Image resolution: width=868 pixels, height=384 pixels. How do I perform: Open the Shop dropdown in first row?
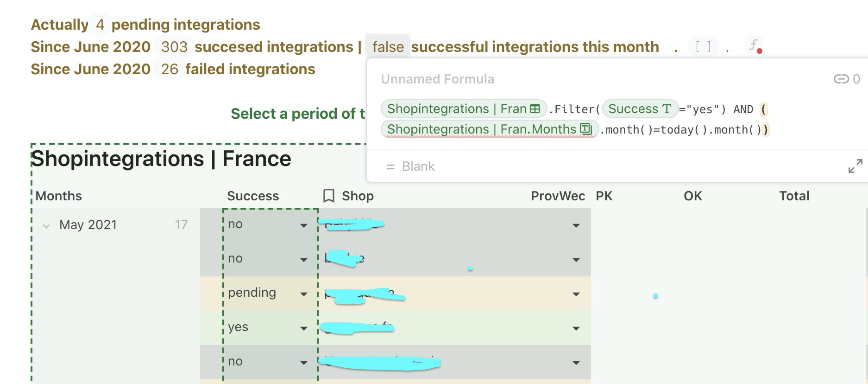click(576, 225)
